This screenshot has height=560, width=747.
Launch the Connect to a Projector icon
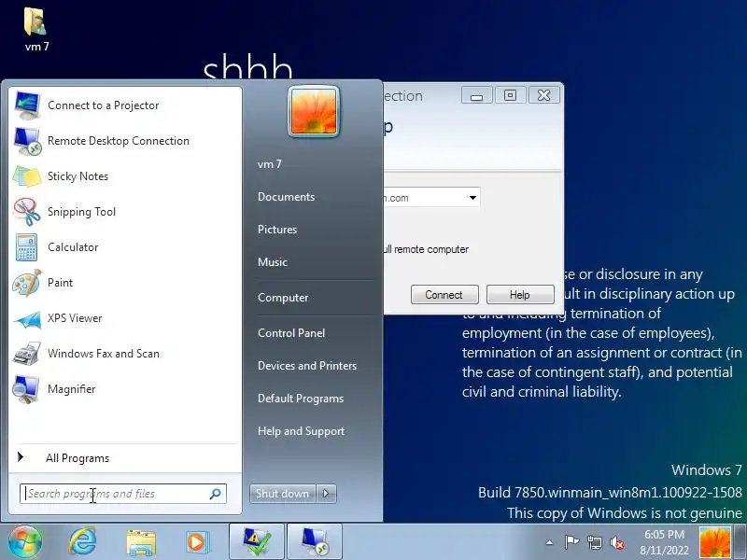point(27,105)
